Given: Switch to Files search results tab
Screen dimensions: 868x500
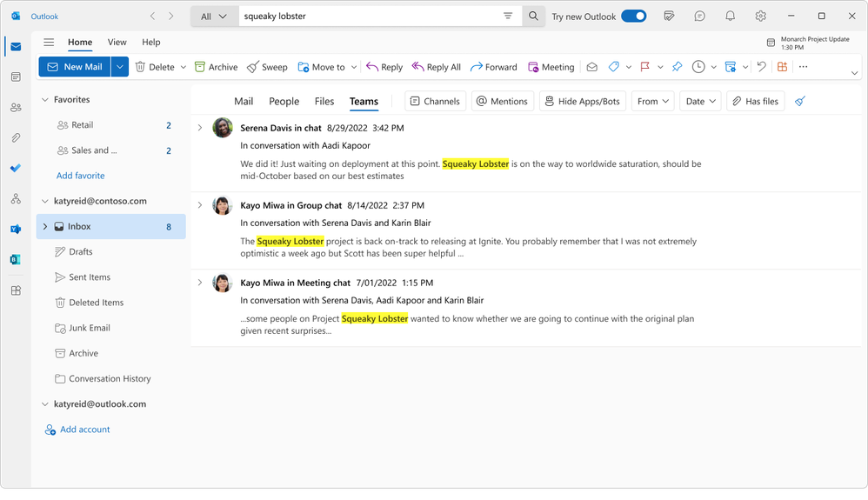Looking at the screenshot, I should (324, 102).
